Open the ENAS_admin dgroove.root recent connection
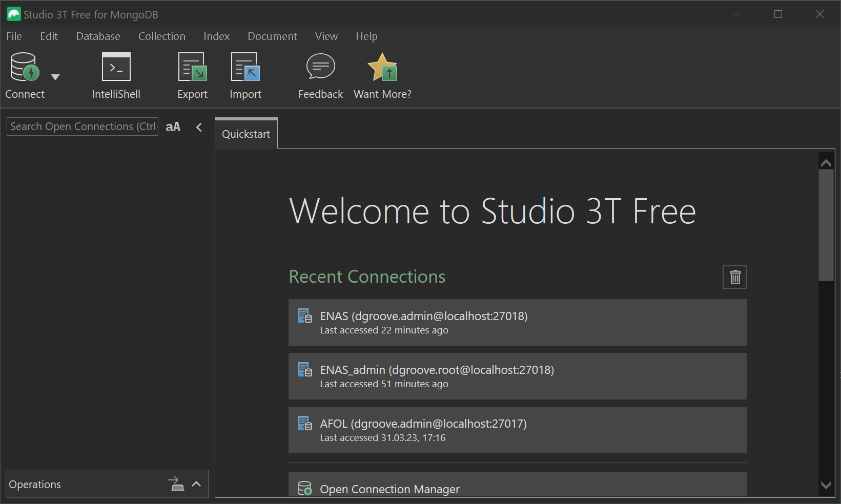The height and width of the screenshot is (504, 841). pyautogui.click(x=518, y=376)
